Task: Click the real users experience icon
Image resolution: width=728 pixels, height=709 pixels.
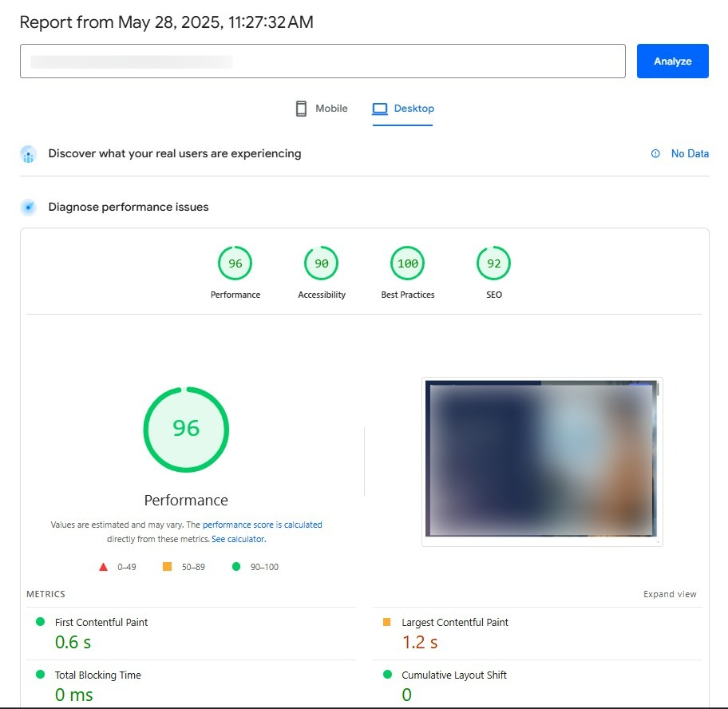Action: (x=29, y=154)
